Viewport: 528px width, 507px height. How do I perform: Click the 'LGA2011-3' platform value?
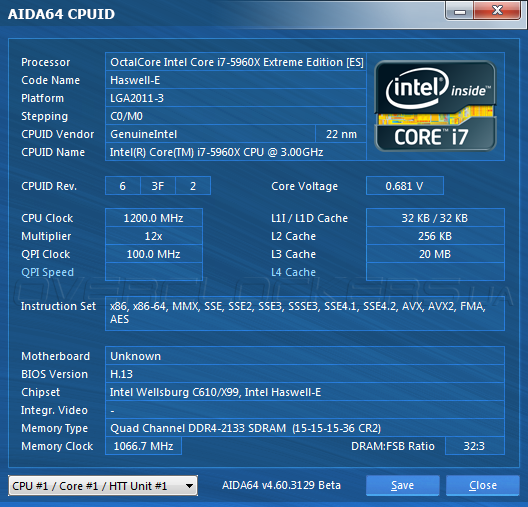coord(236,98)
